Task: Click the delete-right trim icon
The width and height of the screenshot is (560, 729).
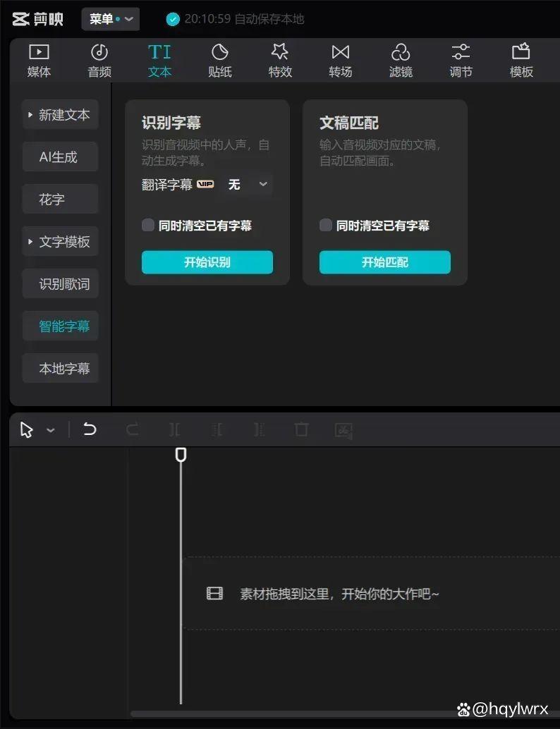Action: point(259,429)
